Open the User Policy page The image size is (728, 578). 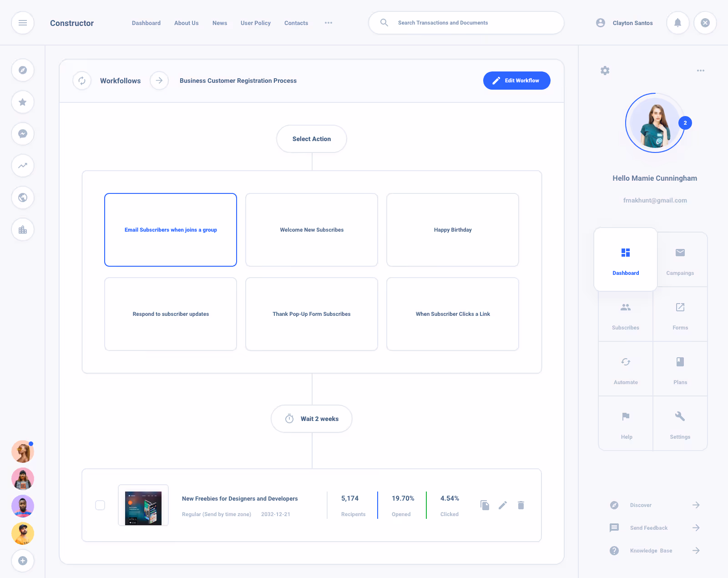(255, 23)
